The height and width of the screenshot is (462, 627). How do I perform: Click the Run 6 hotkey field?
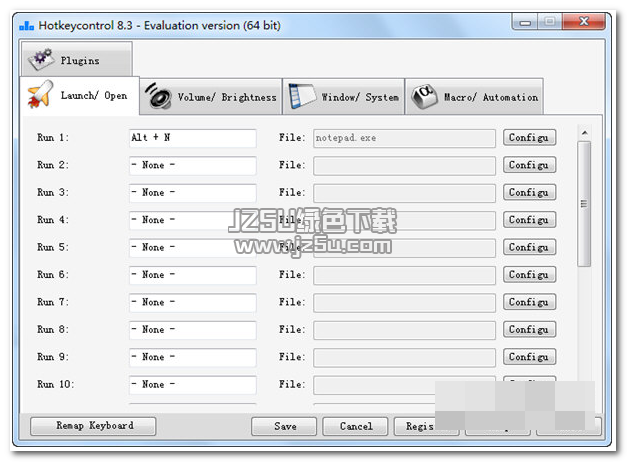pos(192,275)
